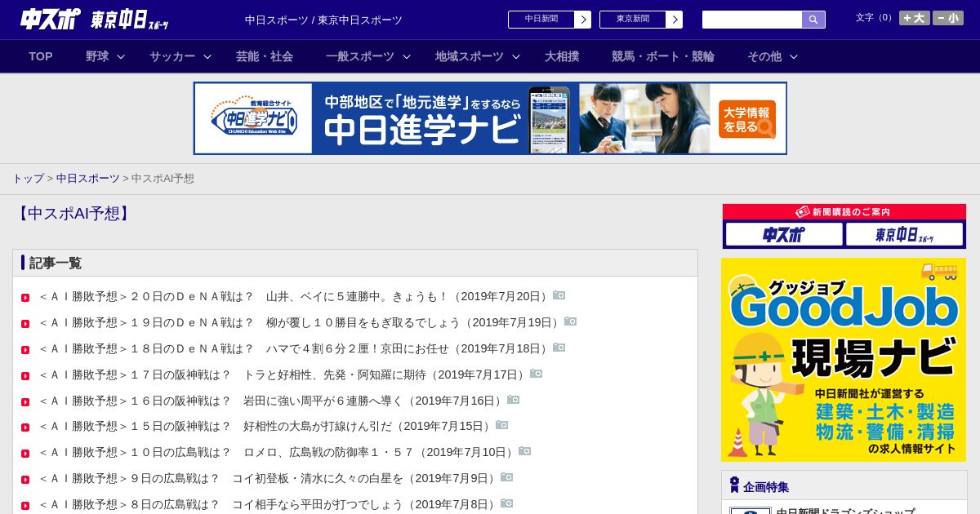Click the GoodJob 現場ナビ sidebar ad
The height and width of the screenshot is (514, 980).
coord(844,360)
